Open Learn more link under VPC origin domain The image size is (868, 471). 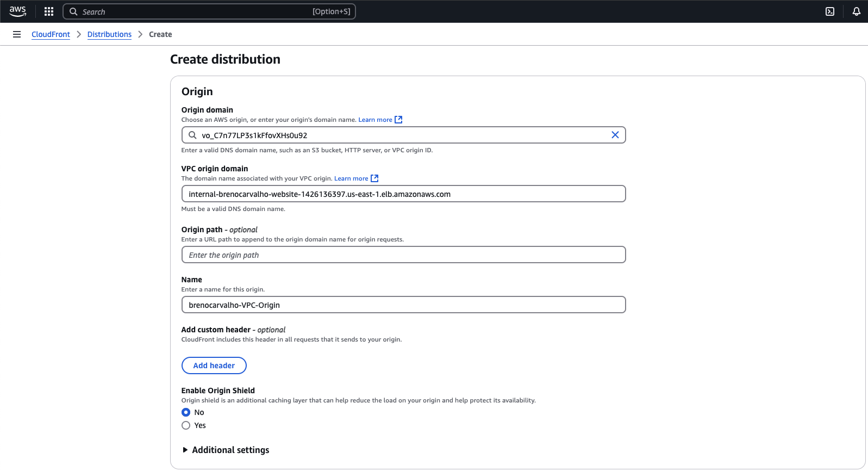tap(351, 178)
